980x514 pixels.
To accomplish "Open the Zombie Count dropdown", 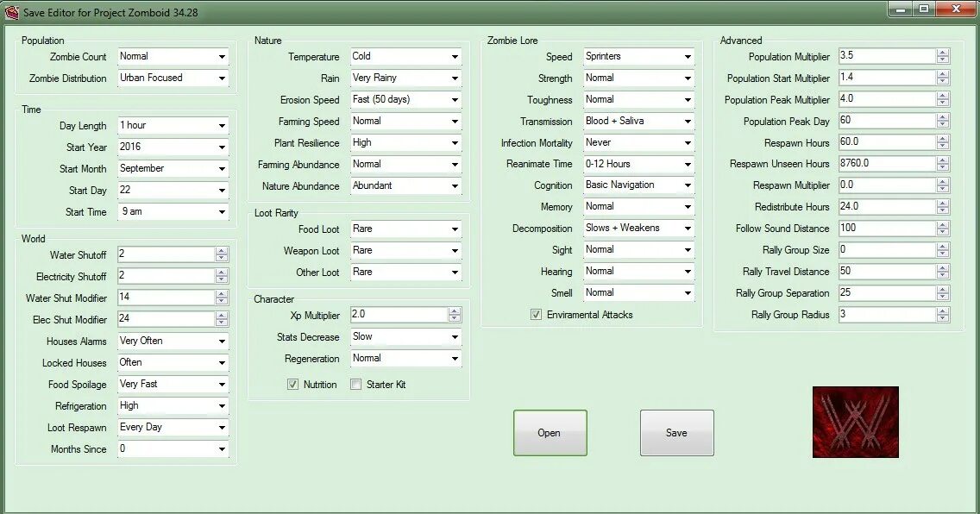I will (x=173, y=57).
